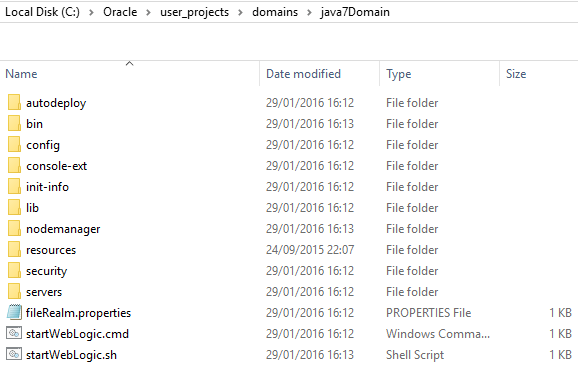Select the startWebLogic.sh script icon
Screen dimensions: 578x371
tap(14, 354)
